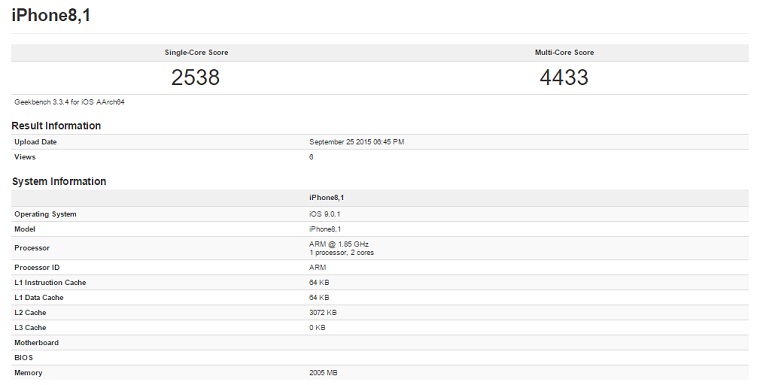Select the Processor ID row label
This screenshot has height=385, width=760.
point(37,268)
